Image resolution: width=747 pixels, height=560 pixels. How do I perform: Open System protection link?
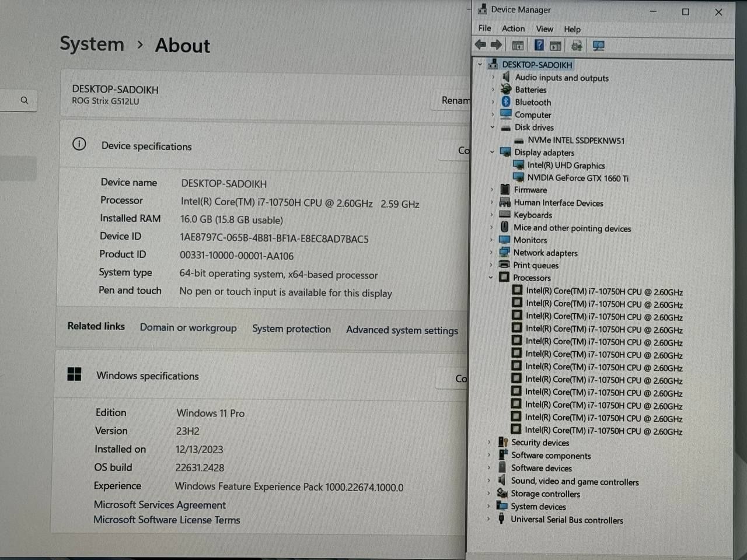(x=291, y=329)
